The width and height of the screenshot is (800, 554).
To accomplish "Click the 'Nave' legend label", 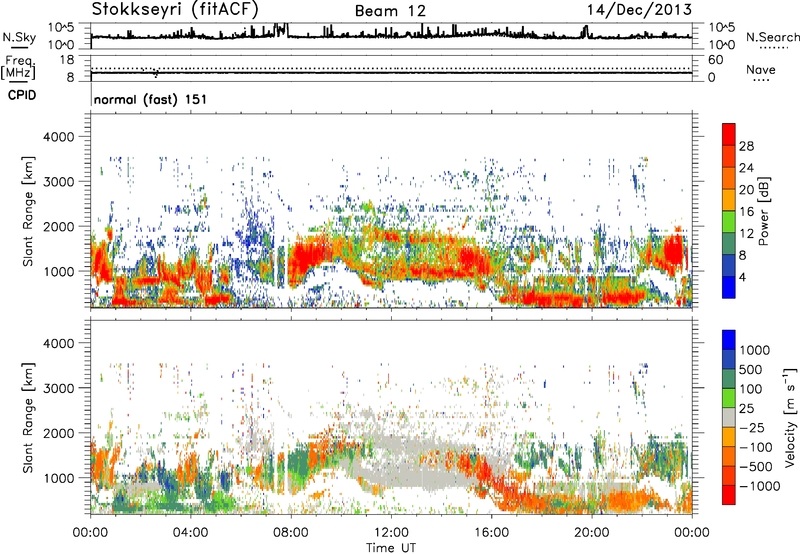I will (x=761, y=69).
